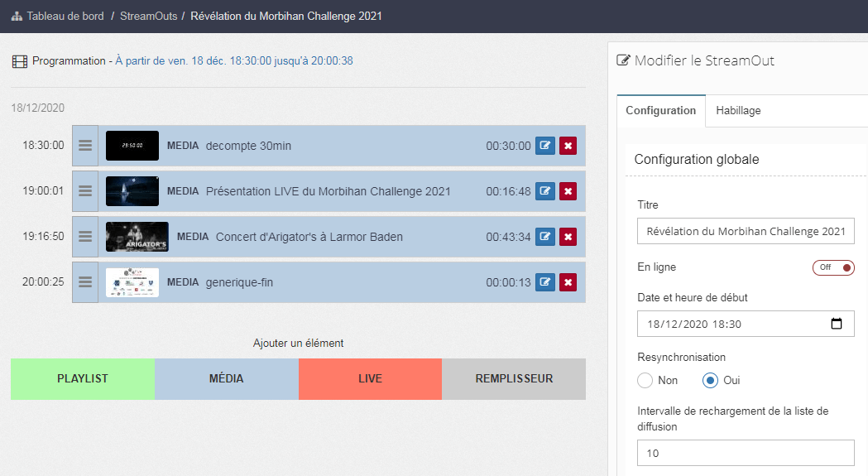Click the decompte 30min thumbnail
868x476 pixels.
tap(132, 146)
